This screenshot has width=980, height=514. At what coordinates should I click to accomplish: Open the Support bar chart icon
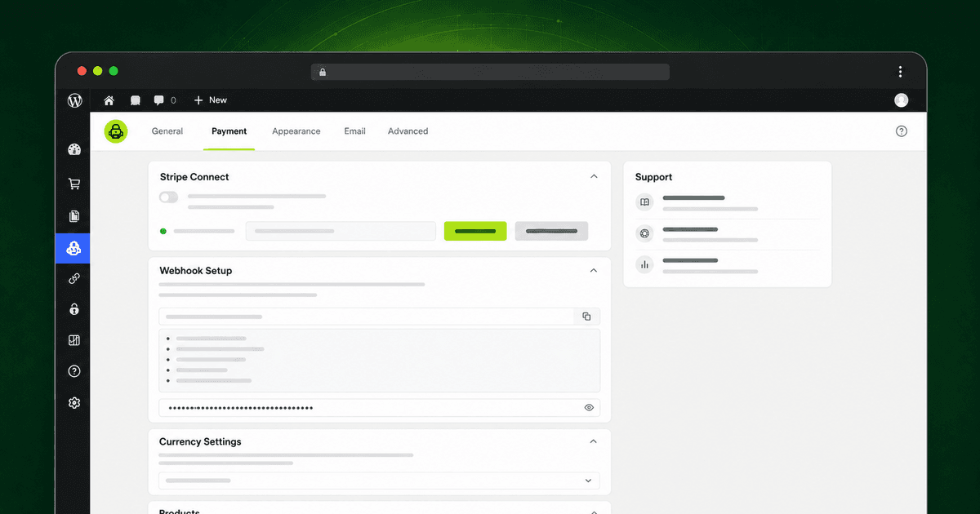click(644, 264)
